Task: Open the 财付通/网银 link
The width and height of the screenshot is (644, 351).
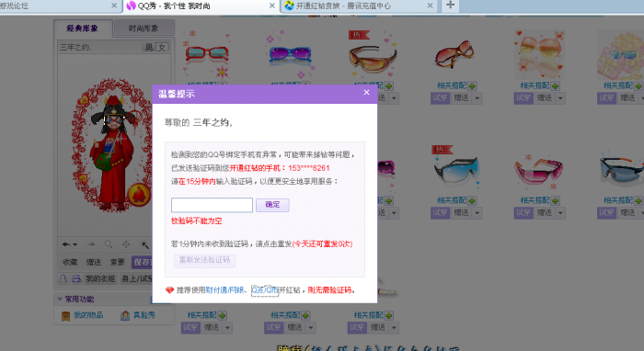Action: (224, 290)
